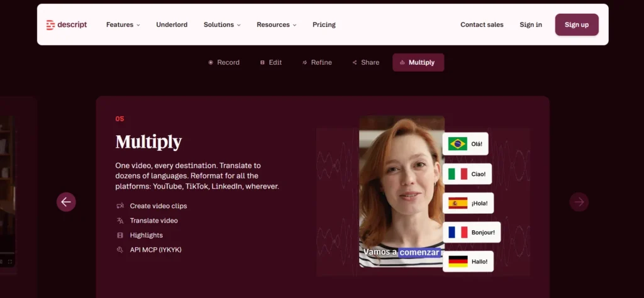Click the Brazilian flag Olá! card

coord(465,144)
